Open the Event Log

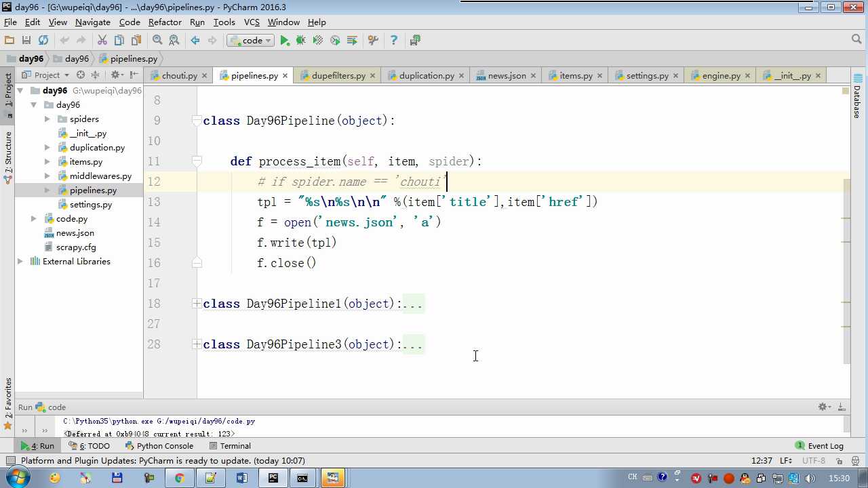[819, 446]
